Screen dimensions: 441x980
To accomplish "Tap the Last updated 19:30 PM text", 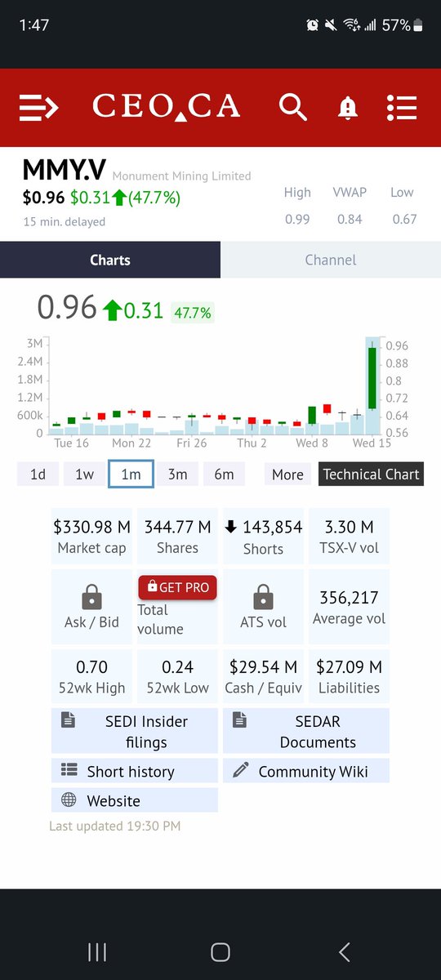I will click(115, 826).
